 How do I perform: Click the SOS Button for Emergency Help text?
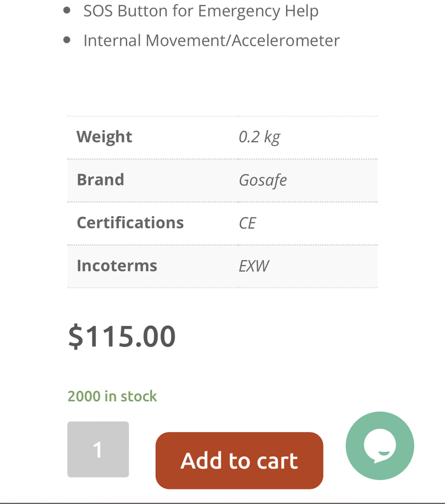201,11
